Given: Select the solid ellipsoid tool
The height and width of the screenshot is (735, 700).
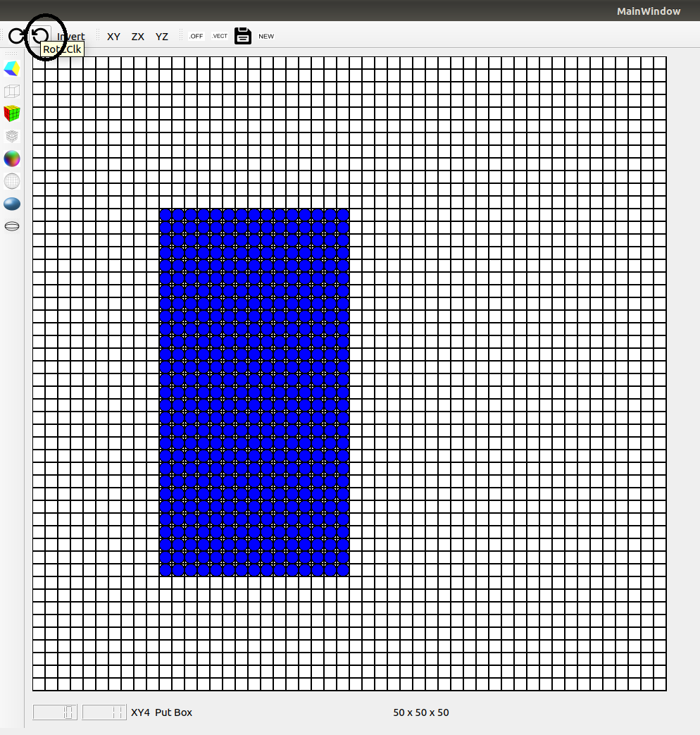Looking at the screenshot, I should pos(11,204).
